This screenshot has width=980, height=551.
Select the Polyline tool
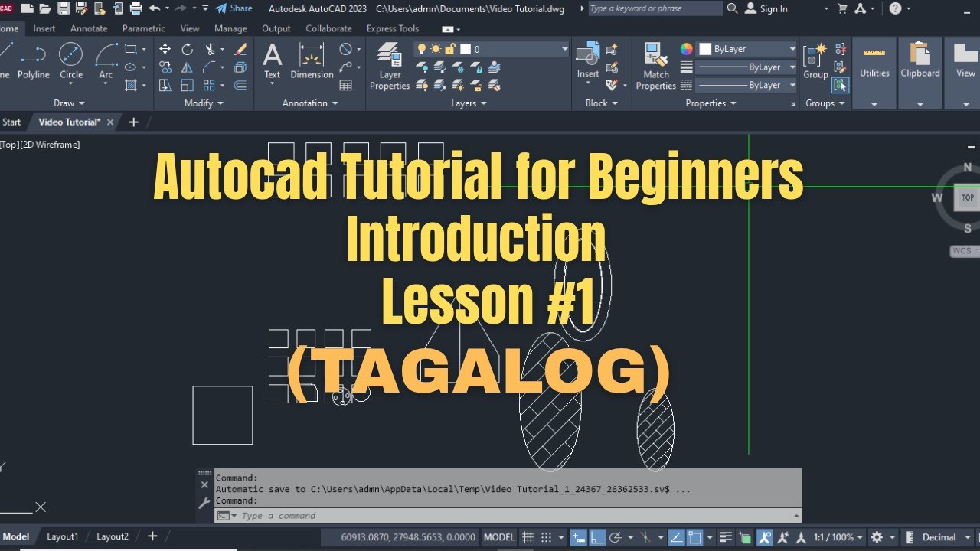coord(34,61)
